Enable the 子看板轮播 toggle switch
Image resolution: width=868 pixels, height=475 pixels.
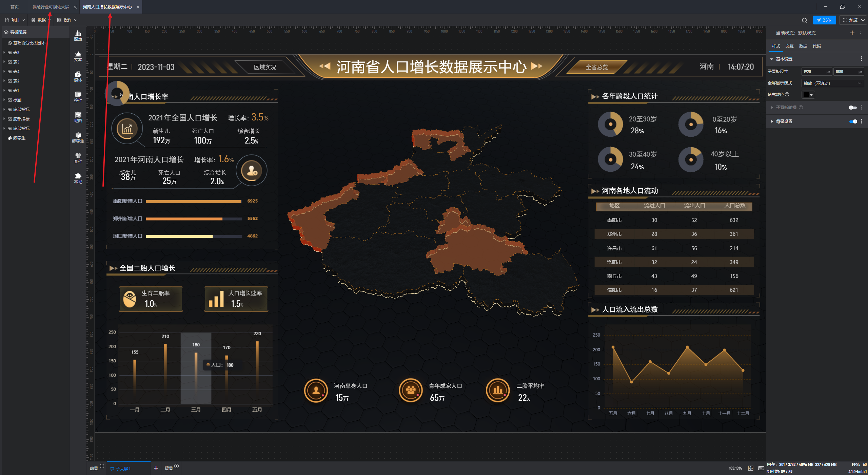click(853, 108)
